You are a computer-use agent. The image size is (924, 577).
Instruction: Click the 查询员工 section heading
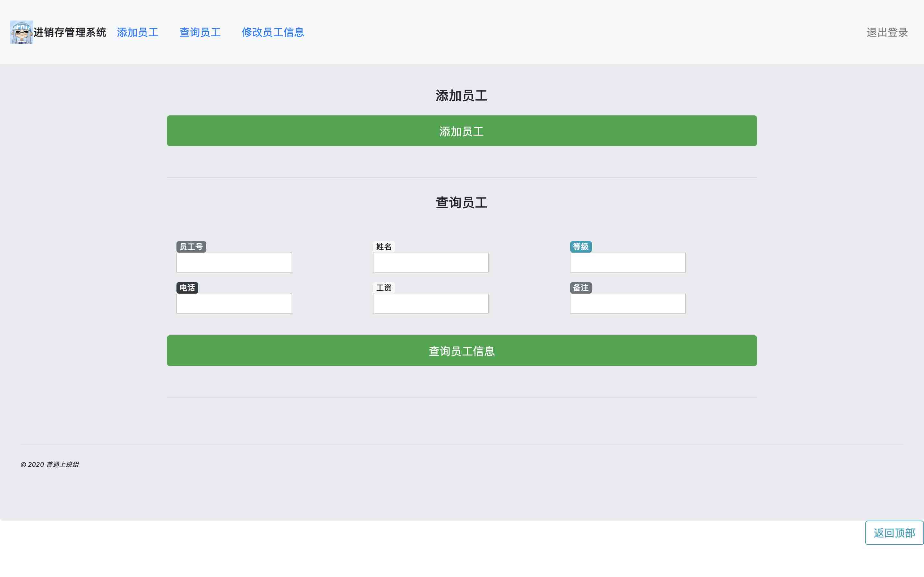coord(461,203)
